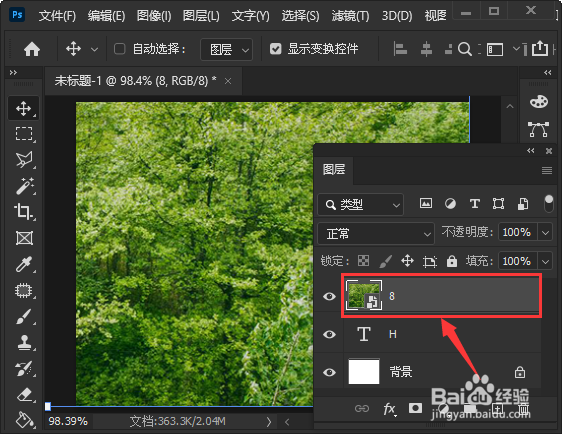Image resolution: width=562 pixels, height=434 pixels.
Task: Select the Spot Healing Brush tool
Action: click(24, 290)
